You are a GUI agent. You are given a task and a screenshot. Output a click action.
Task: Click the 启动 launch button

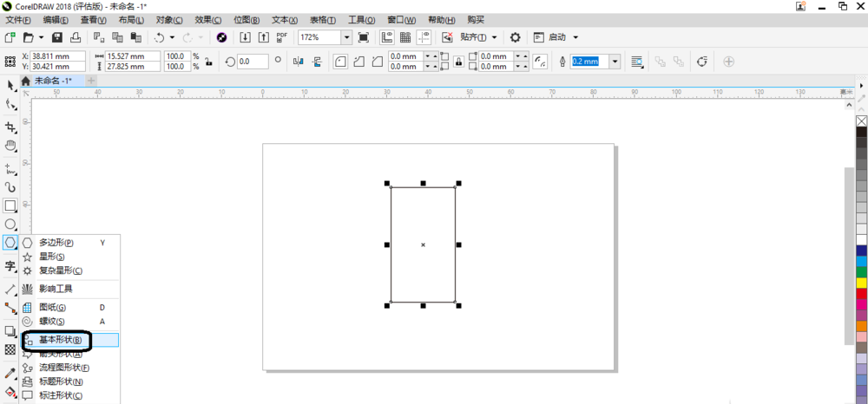tap(556, 37)
